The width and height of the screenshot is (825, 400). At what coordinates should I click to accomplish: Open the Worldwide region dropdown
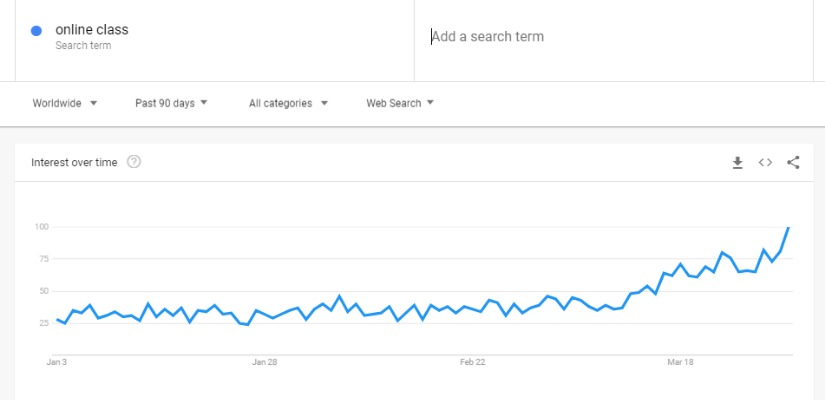pyautogui.click(x=65, y=103)
